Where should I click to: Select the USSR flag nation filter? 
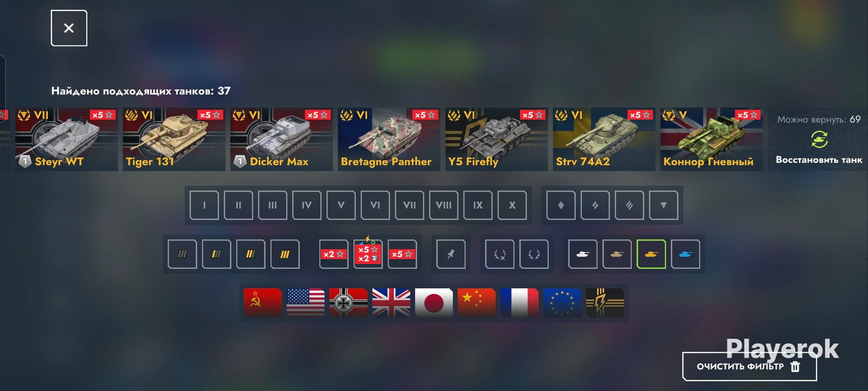(x=263, y=302)
